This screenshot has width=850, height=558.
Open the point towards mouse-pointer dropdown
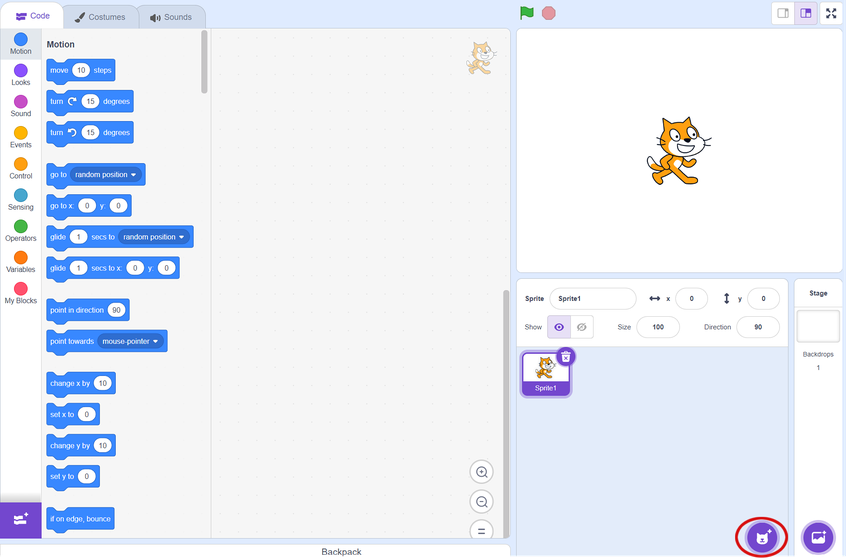[132, 342]
